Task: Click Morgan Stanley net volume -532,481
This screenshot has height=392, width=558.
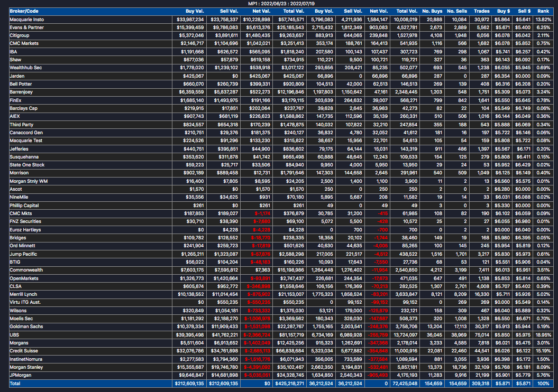Action: click(378, 367)
